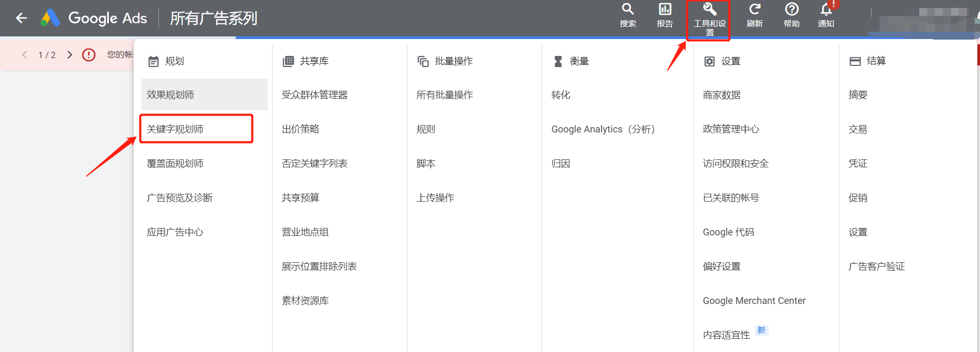Click the Google Ads logo
The image size is (980, 352).
(94, 18)
